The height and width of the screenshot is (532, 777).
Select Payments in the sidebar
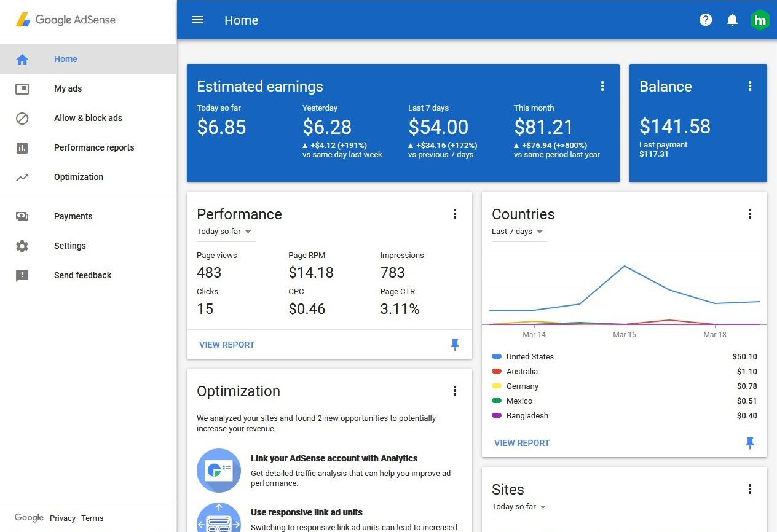coord(73,216)
